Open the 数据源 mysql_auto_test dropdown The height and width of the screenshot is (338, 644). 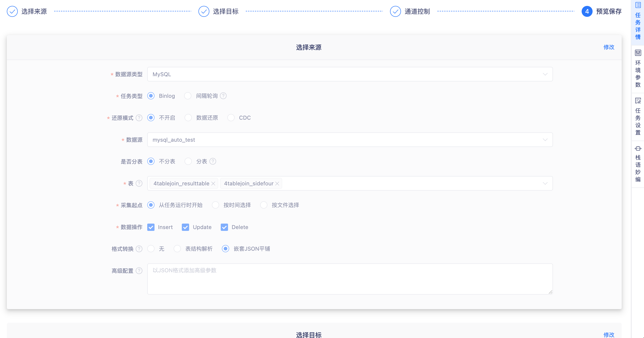[350, 140]
